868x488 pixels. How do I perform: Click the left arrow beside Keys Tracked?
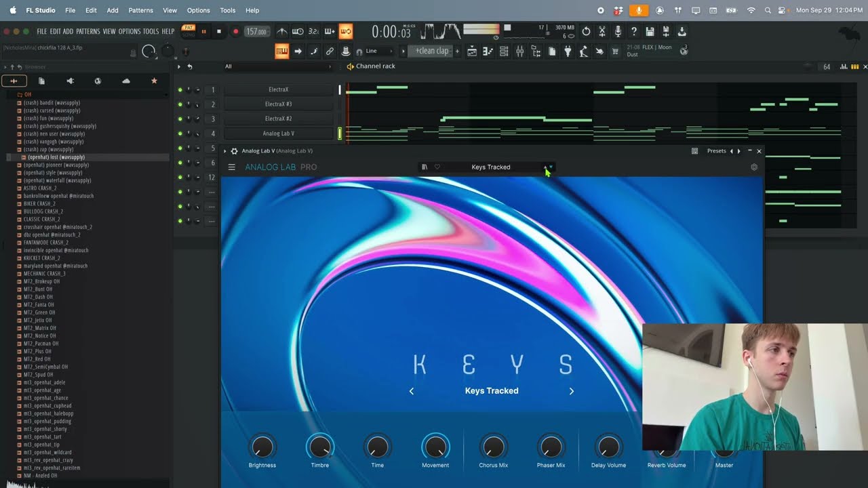coord(412,391)
